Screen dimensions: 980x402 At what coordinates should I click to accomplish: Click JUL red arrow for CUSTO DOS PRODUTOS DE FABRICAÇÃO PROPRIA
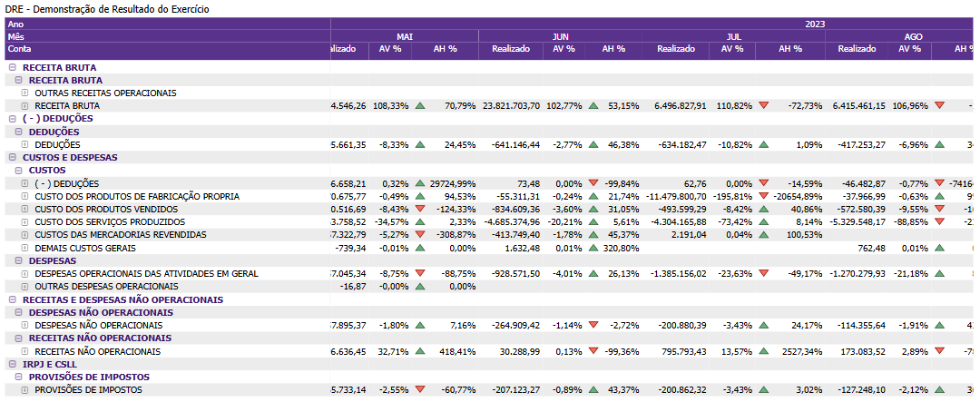(x=763, y=196)
